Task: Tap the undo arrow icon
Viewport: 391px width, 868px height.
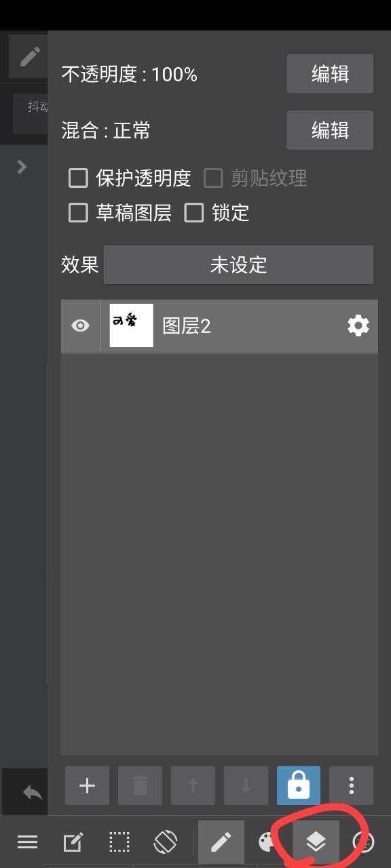Action: click(x=32, y=791)
